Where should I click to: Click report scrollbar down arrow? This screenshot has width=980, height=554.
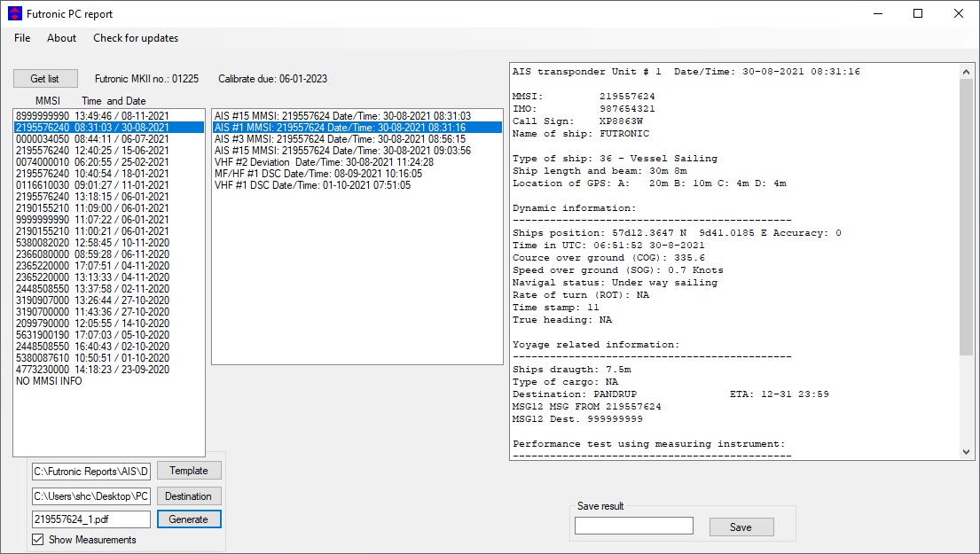point(966,451)
